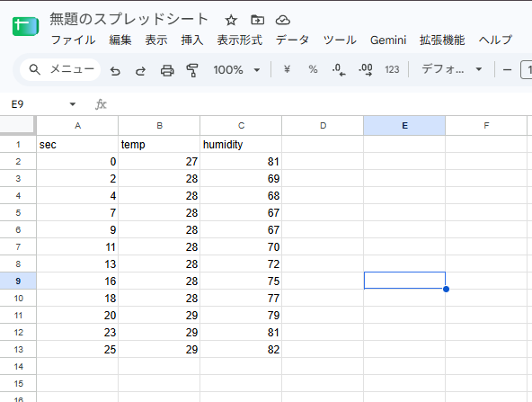Rename the 無題のスプレッドシート title
The image size is (532, 402).
click(x=129, y=19)
